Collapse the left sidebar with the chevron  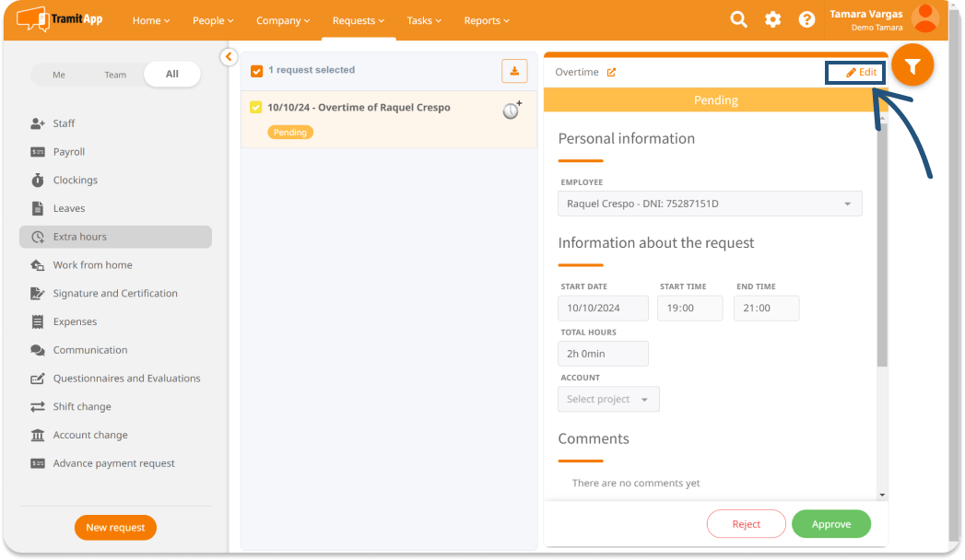pyautogui.click(x=229, y=57)
